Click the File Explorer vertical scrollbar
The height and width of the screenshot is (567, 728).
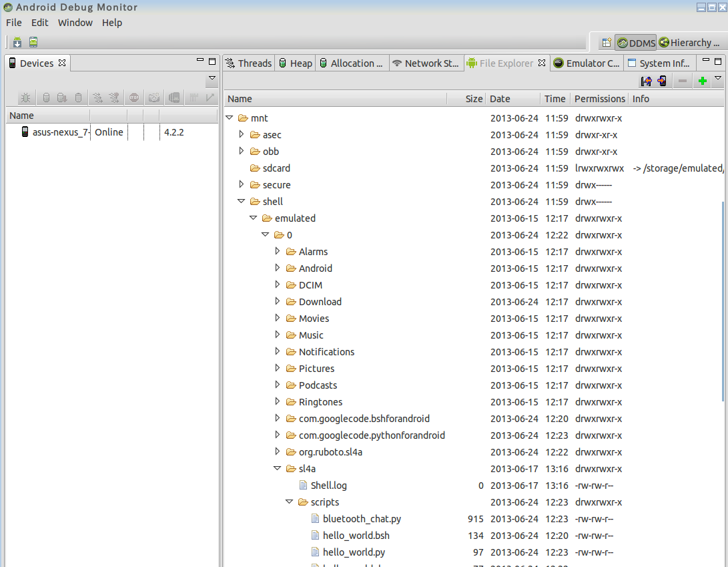point(723,301)
